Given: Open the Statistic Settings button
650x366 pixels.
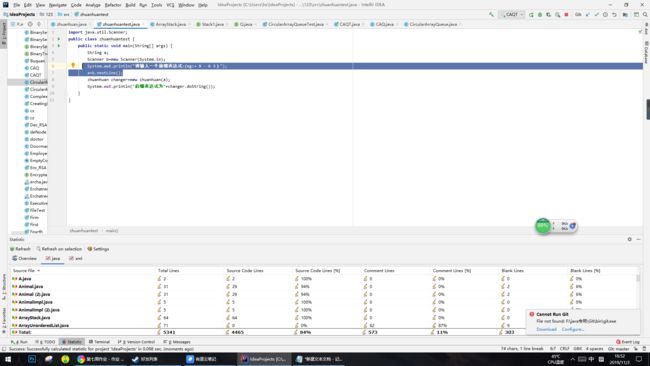Looking at the screenshot, I should point(98,249).
